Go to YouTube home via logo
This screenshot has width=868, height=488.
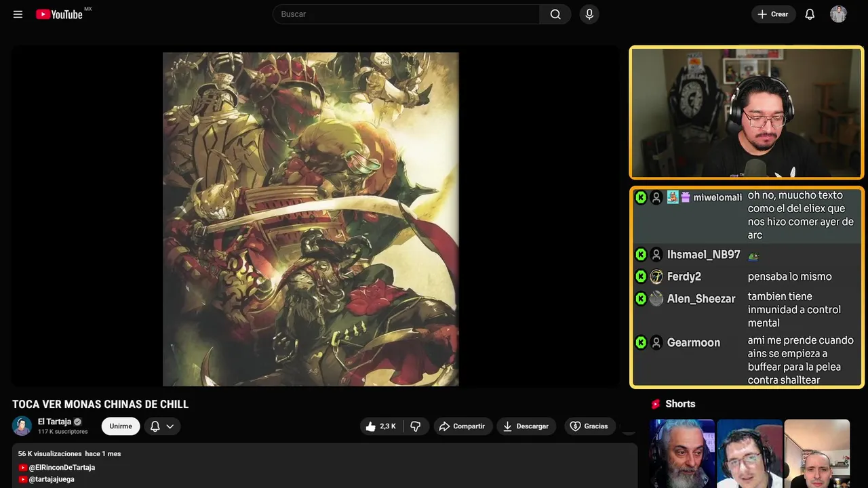click(60, 14)
